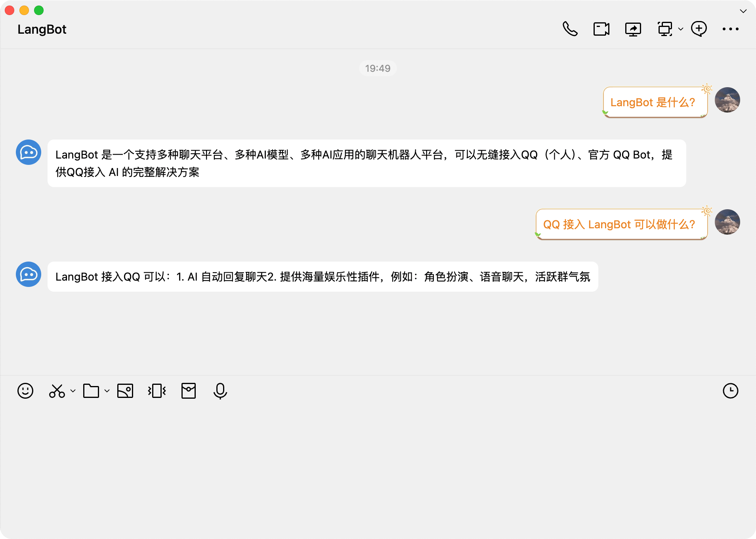Viewport: 756px width, 539px height.
Task: Click the scissors screenshot tool
Action: point(57,391)
